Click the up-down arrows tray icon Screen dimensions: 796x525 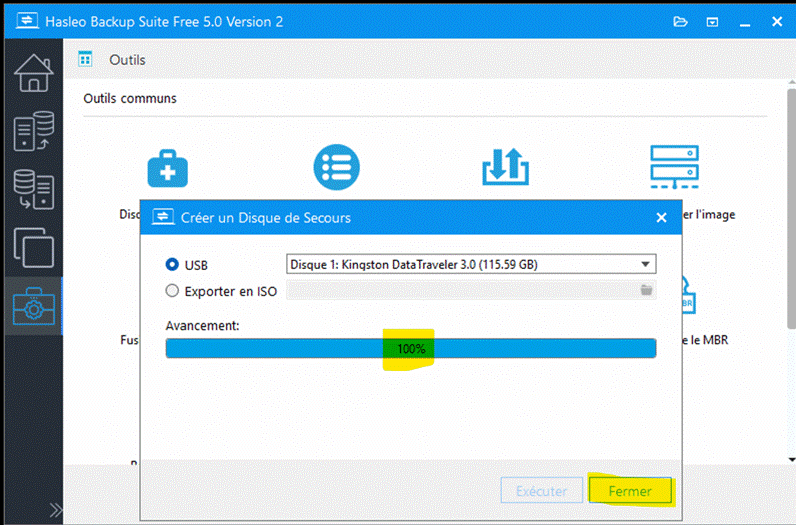tap(505, 167)
